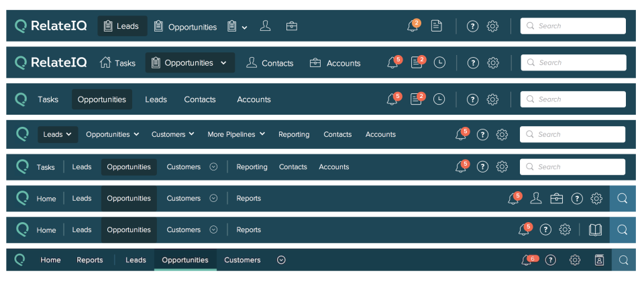Click circled chevron after Customers in sixth bar
Viewport: 644px width, 306px height.
pyautogui.click(x=213, y=198)
